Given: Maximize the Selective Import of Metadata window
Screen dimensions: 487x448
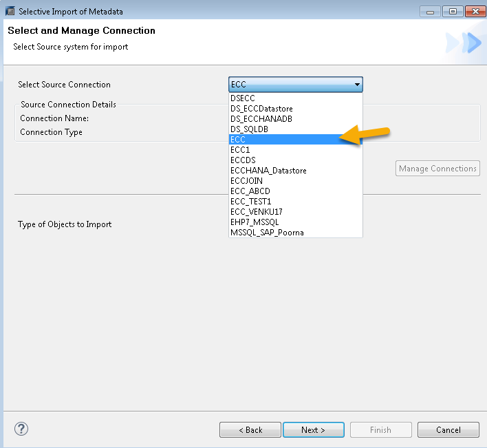Looking at the screenshot, I should pyautogui.click(x=453, y=12).
